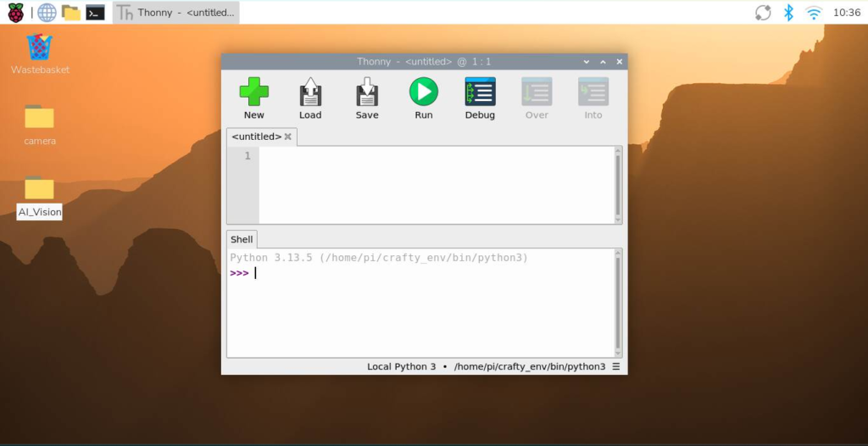Start the Debug tool
Image resolution: width=868 pixels, height=446 pixels.
point(480,92)
